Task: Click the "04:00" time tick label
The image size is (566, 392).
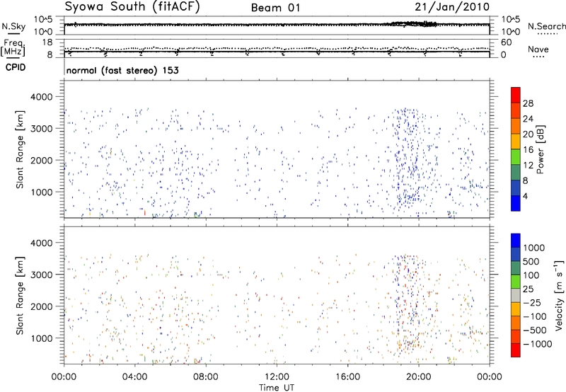Action: (x=134, y=377)
